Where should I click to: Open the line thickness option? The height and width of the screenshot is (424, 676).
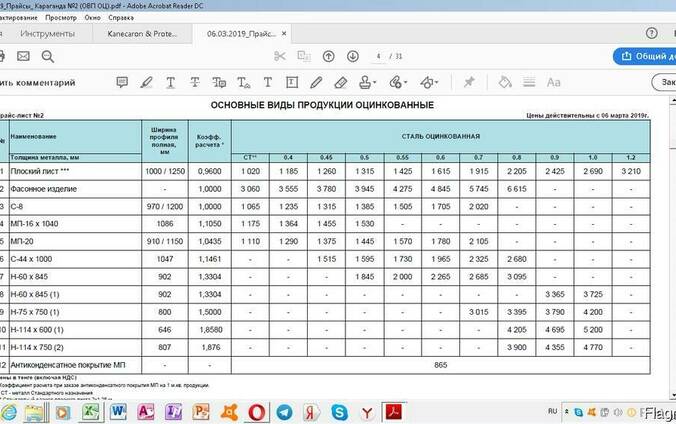pos(529,82)
